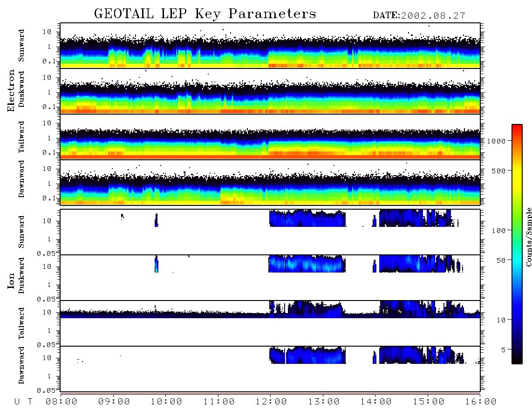The height and width of the screenshot is (410, 532).
Task: Click the Ion Dawnward burst near 12:30
Action: [x=307, y=355]
